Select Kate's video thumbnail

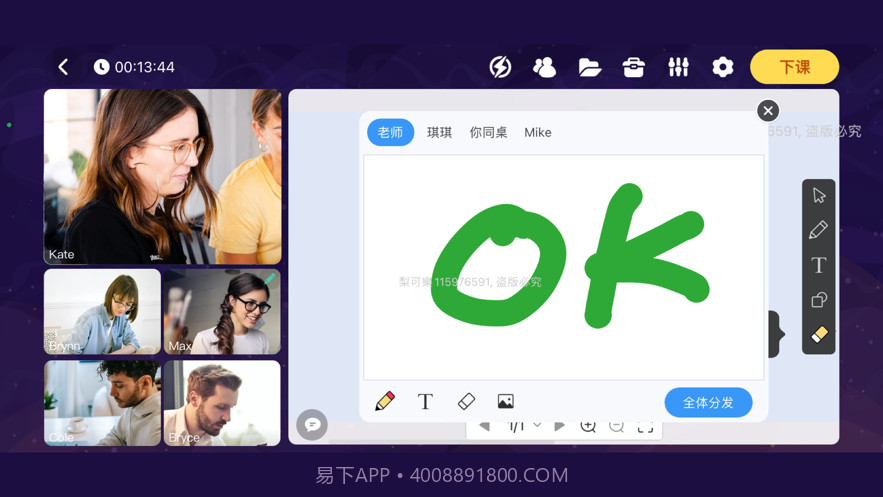(x=162, y=176)
